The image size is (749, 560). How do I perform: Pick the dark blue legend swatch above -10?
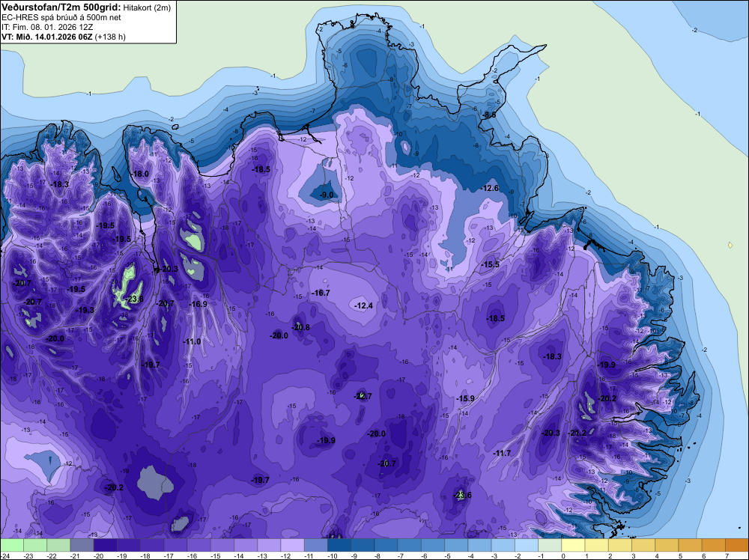[x=339, y=545]
